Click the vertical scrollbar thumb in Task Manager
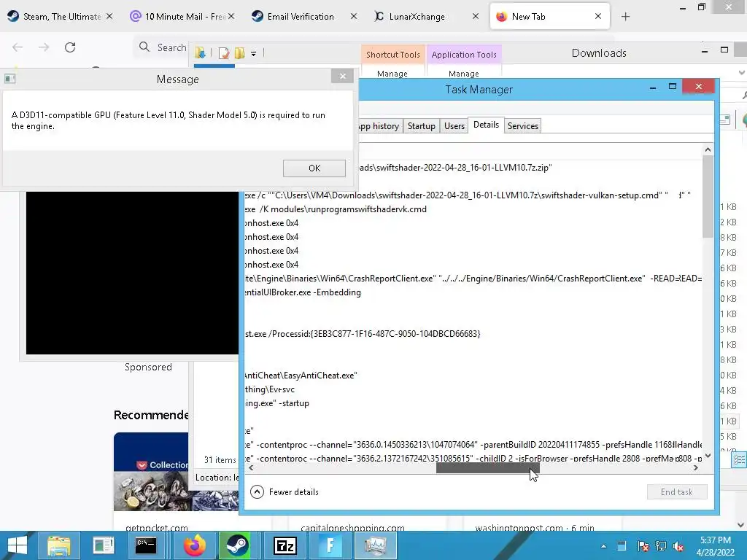747x560 pixels. pyautogui.click(x=708, y=196)
